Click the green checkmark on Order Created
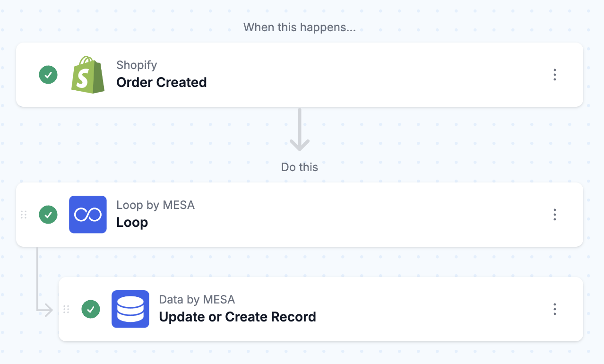 (x=48, y=75)
